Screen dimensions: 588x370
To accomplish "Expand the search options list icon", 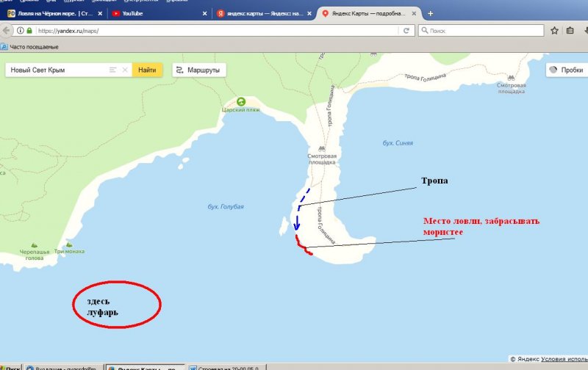I will (112, 70).
